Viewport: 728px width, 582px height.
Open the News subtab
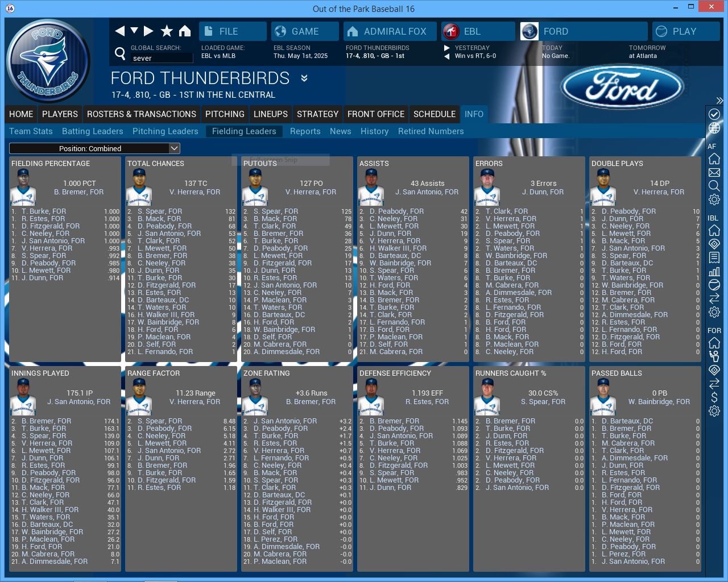[x=341, y=131]
